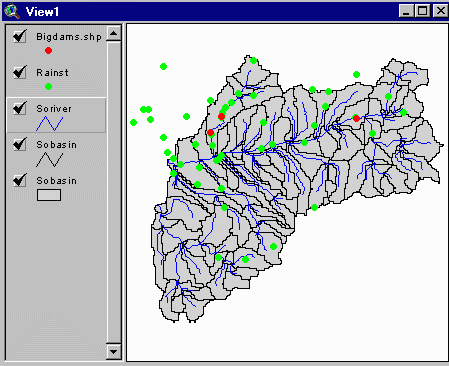Maximize the View1 window
449x366 pixels.
click(423, 11)
